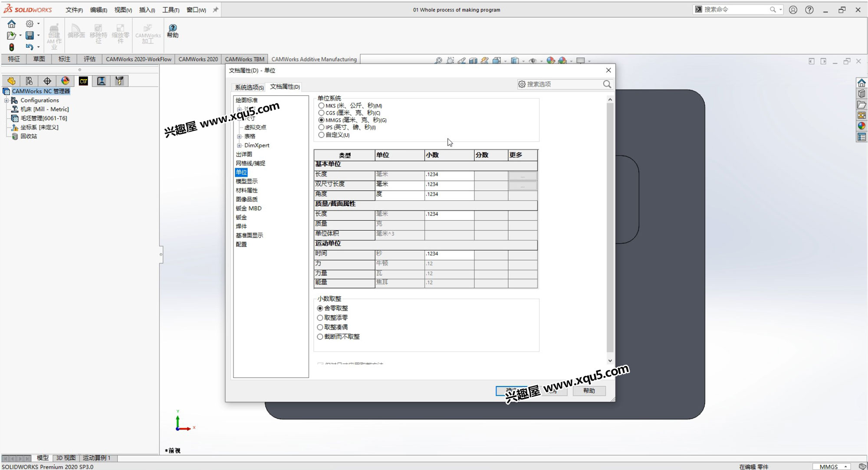Screen dimensions: 868x470
Task: Select MKS (米、公斤、秒) unit system
Action: click(x=321, y=105)
